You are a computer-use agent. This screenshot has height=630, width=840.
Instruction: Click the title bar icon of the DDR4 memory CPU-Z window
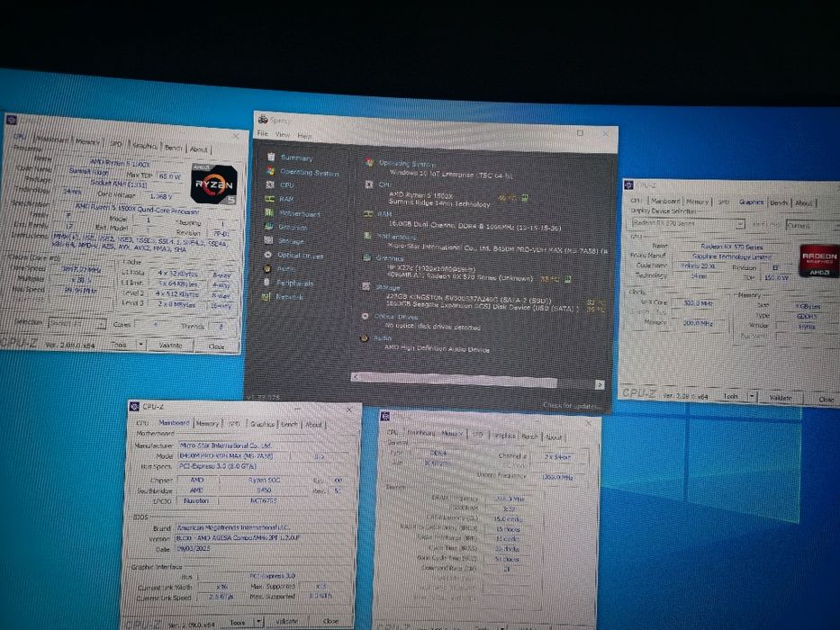tap(384, 416)
